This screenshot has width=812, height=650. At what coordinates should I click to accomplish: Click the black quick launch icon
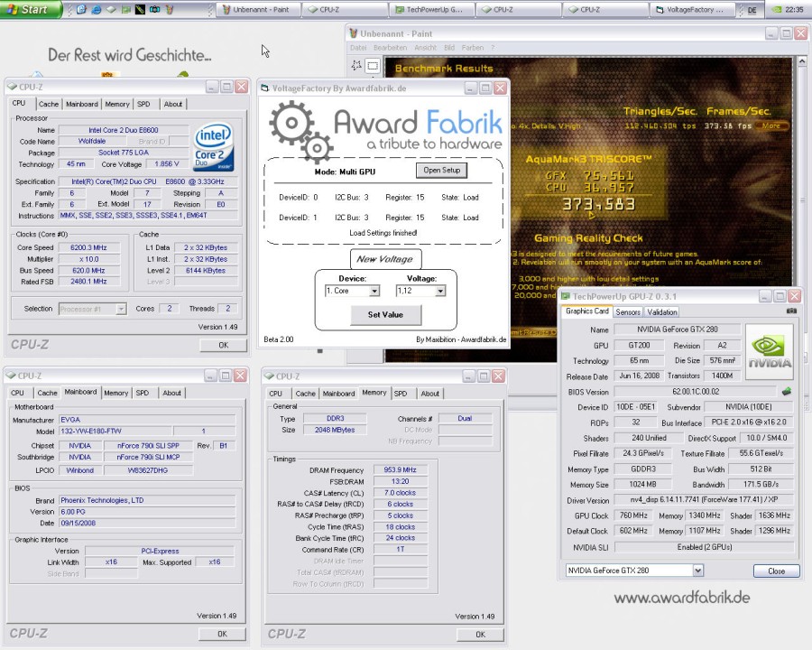coord(140,9)
